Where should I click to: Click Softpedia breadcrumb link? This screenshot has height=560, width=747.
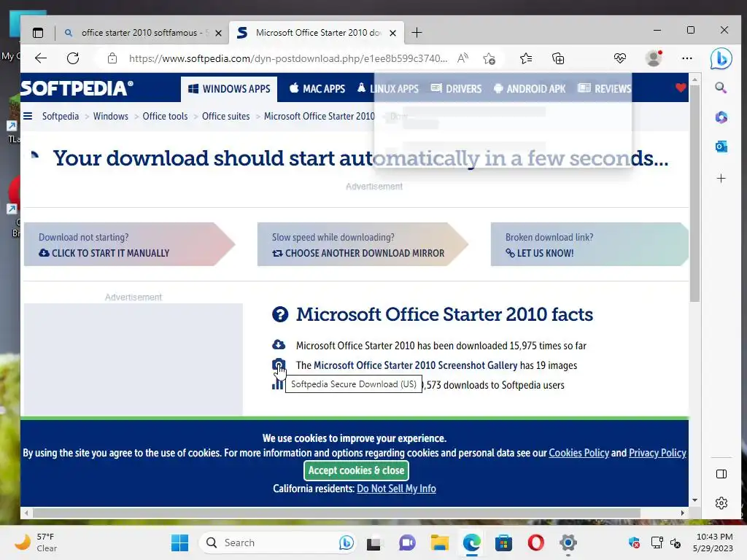pos(61,116)
